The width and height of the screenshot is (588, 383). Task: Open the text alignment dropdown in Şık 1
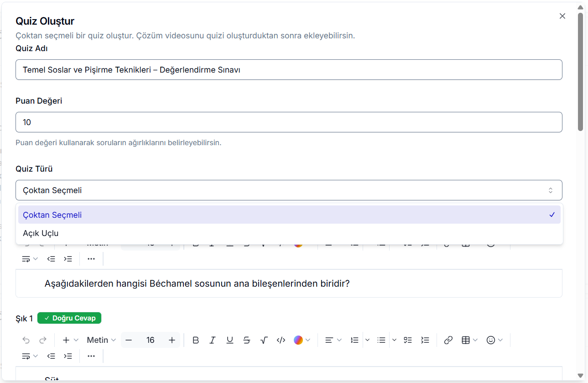click(333, 340)
